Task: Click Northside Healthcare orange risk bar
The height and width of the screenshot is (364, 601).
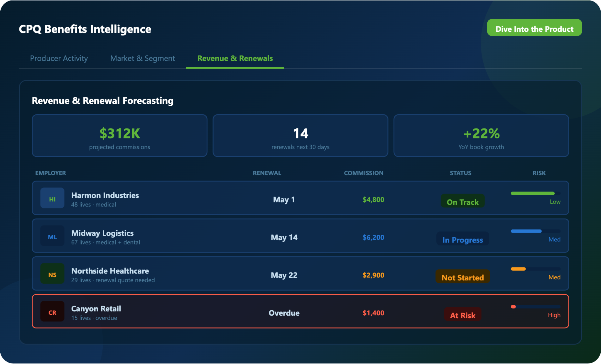Action: [x=518, y=269]
